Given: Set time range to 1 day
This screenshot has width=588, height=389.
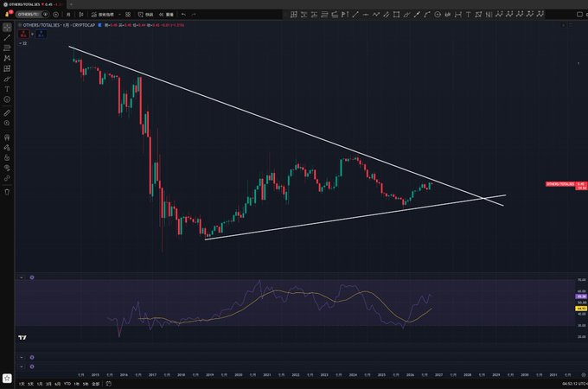Looking at the screenshot, I should pos(22,384).
